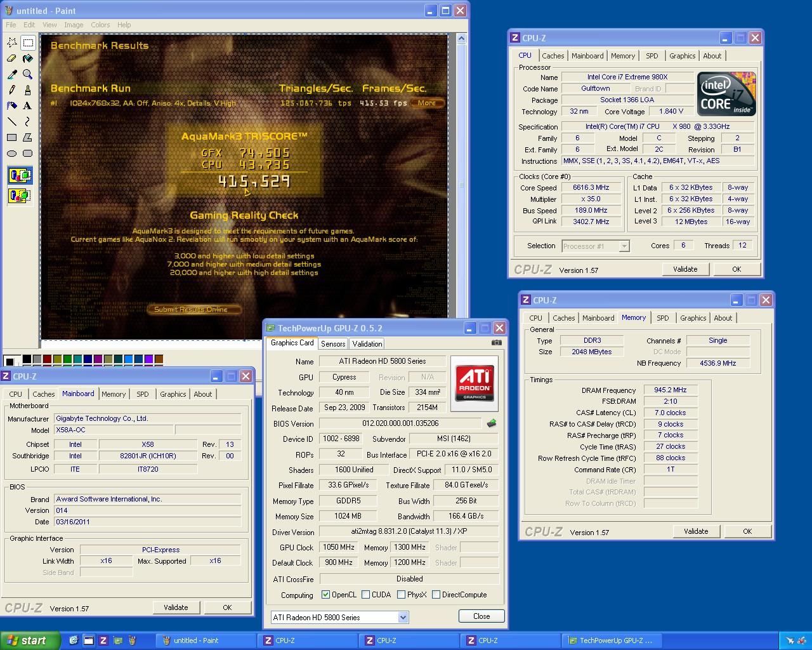Click the GPU-Z screenshot camera icon
The image size is (812, 650).
[x=496, y=343]
